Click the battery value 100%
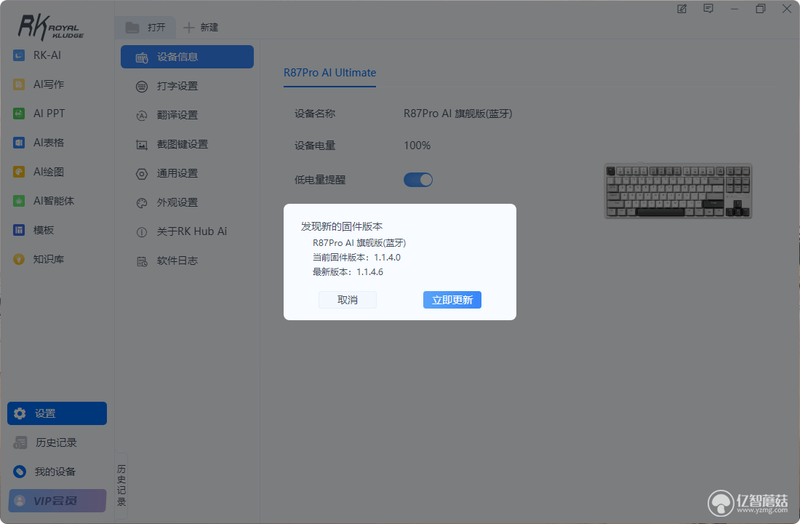800x524 pixels. click(417, 145)
